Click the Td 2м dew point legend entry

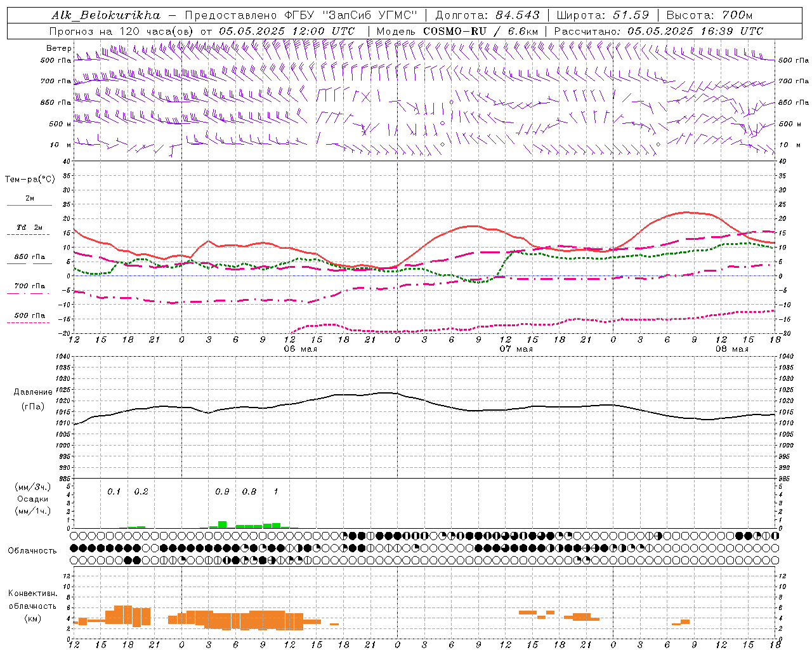[29, 227]
